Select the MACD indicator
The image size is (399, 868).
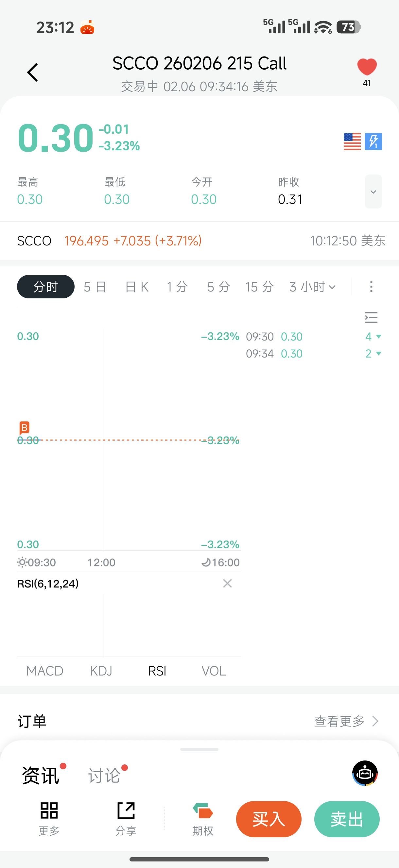click(45, 671)
